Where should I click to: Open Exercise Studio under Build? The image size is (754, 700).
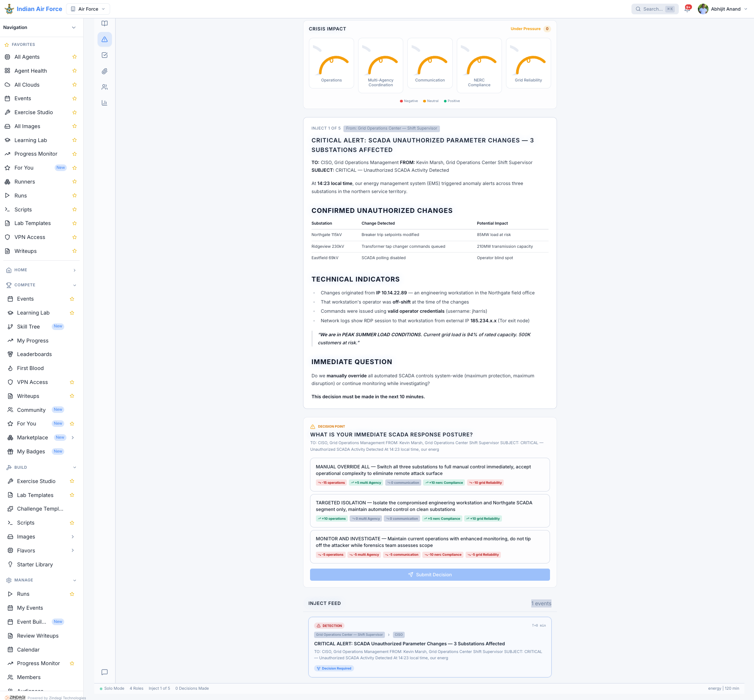(36, 481)
